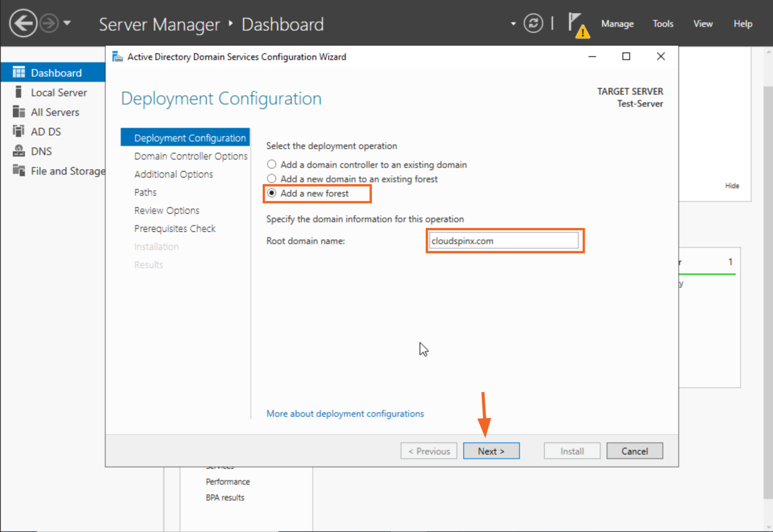The height and width of the screenshot is (532, 773).
Task: Collapse the message using the Hide link
Action: (732, 186)
